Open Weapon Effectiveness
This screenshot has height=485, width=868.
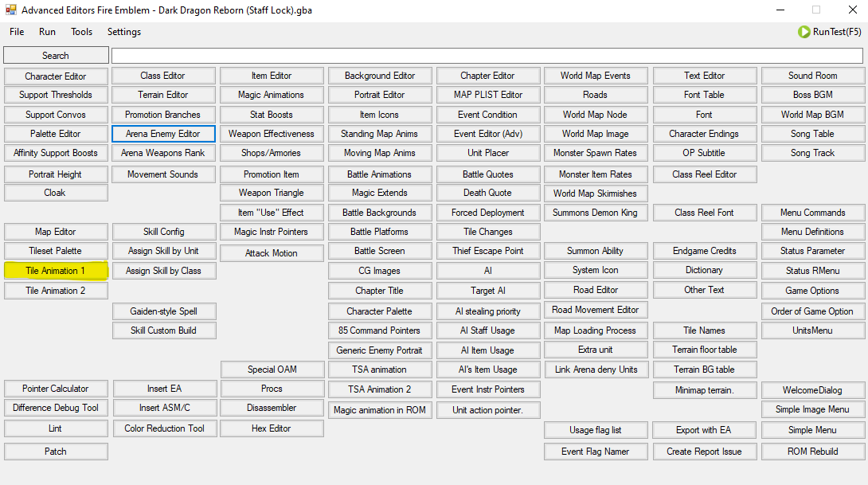point(272,134)
